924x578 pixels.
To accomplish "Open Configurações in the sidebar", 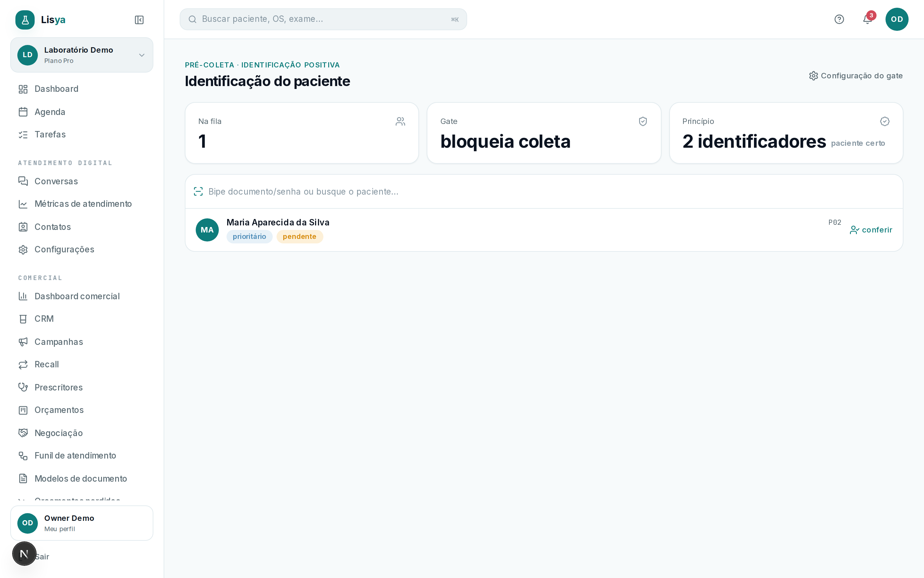I will click(x=82, y=250).
